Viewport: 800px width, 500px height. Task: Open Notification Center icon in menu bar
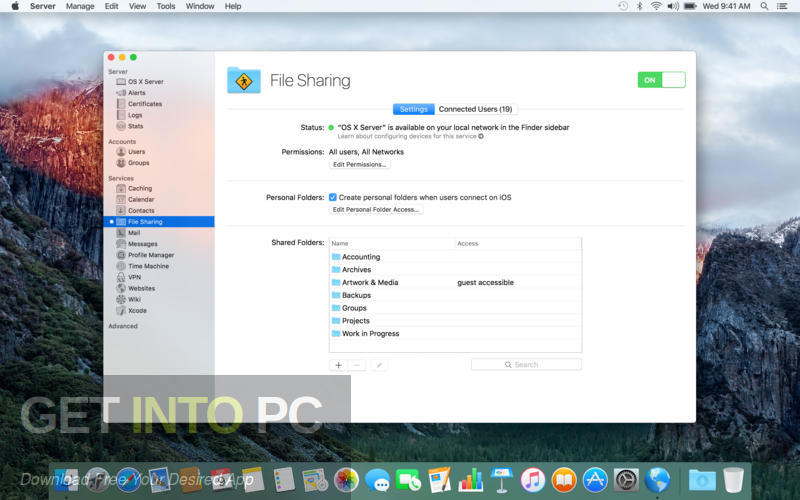pos(782,6)
